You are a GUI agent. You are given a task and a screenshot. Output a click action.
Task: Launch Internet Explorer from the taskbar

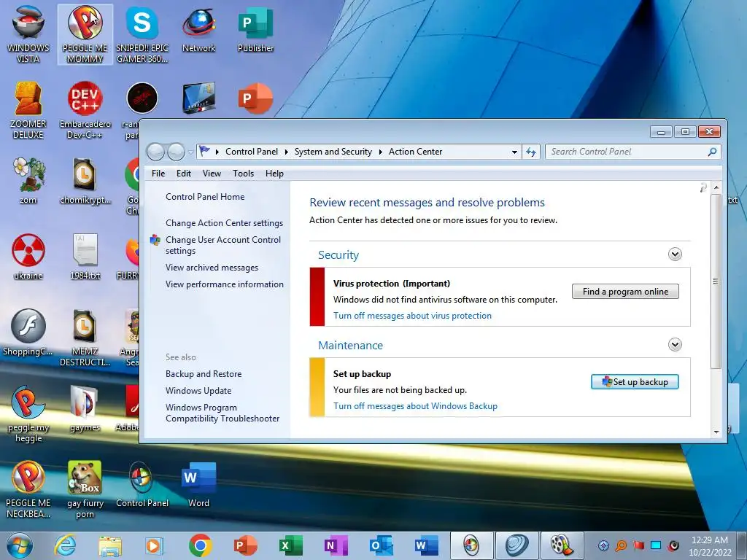[x=65, y=545]
